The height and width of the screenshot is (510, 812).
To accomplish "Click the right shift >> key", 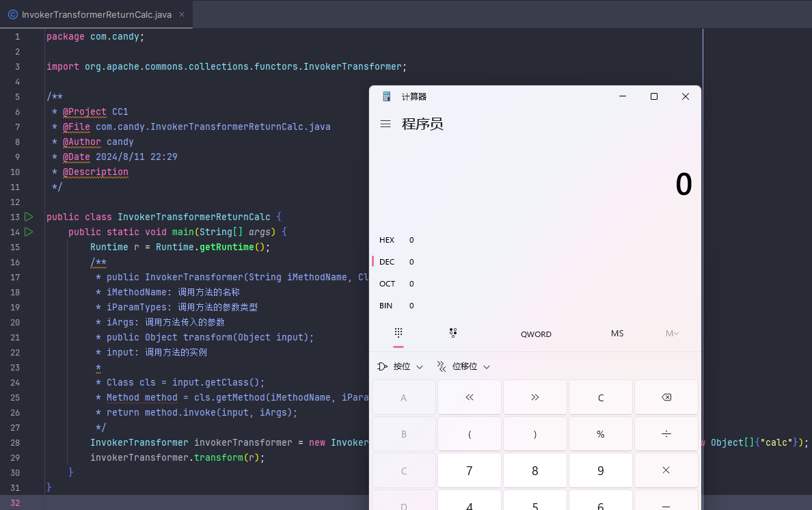I will pyautogui.click(x=535, y=397).
